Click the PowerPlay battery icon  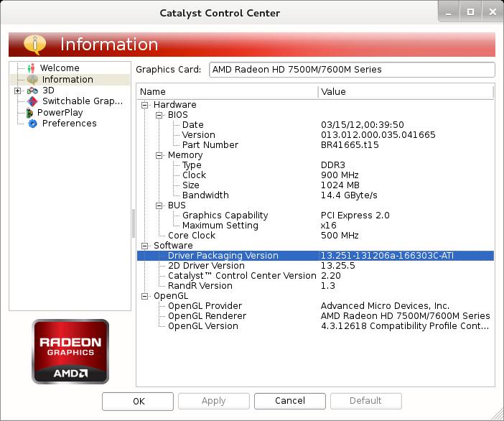[29, 113]
